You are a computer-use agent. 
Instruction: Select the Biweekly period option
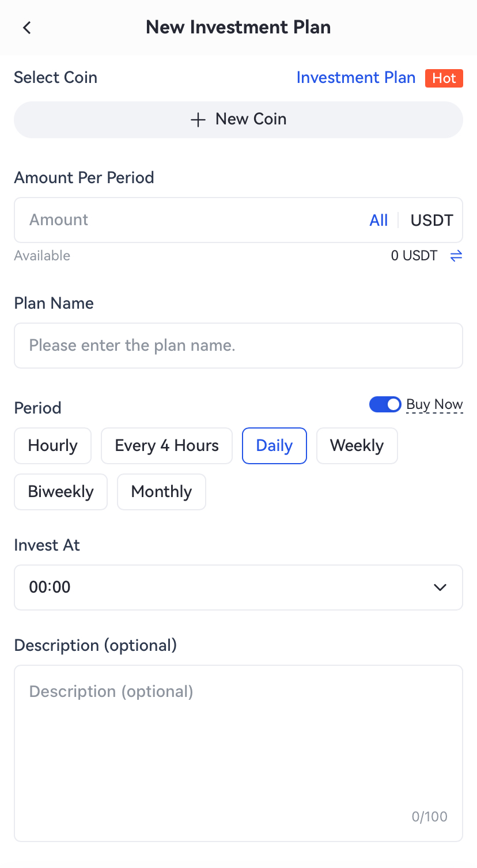coord(60,492)
